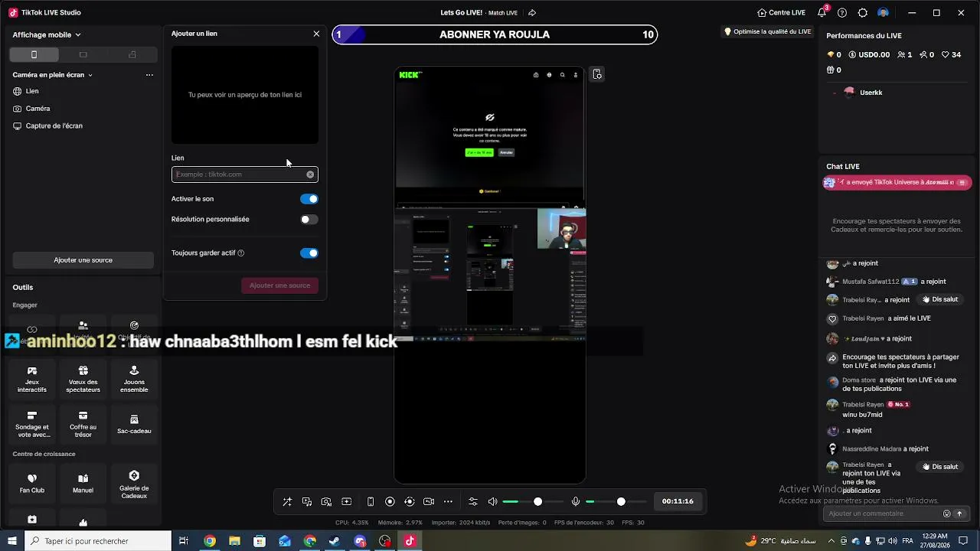Mute the speaker audio
Screen dimensions: 980x551
click(492, 502)
